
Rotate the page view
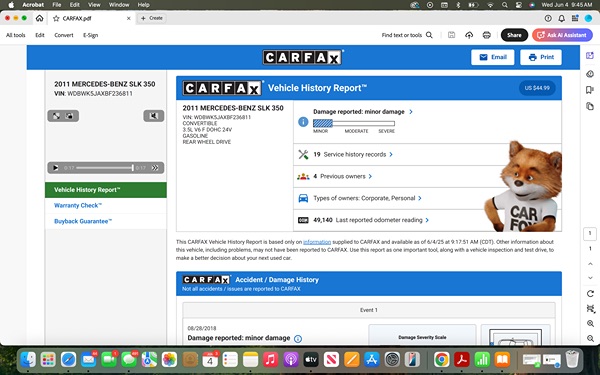590,294
